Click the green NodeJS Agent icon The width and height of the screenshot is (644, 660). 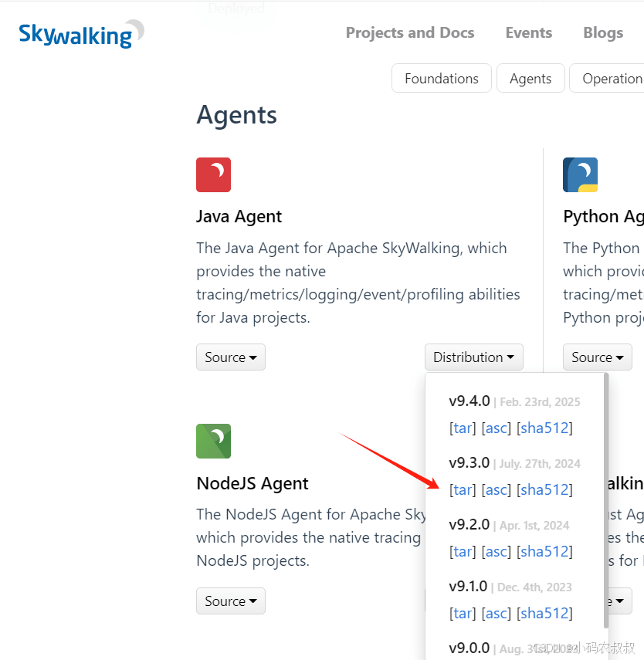[x=214, y=441]
